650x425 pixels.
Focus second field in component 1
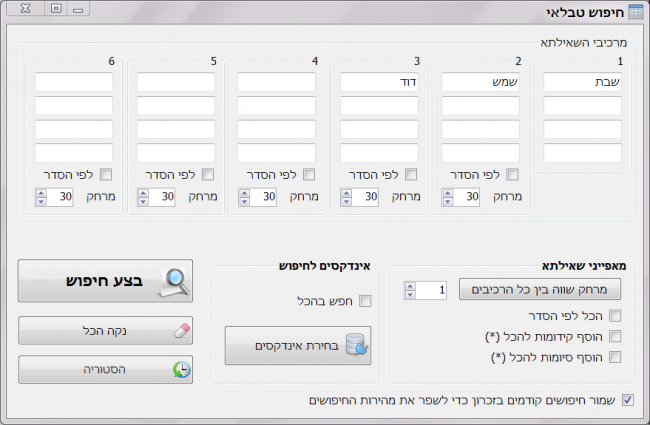coord(582,106)
